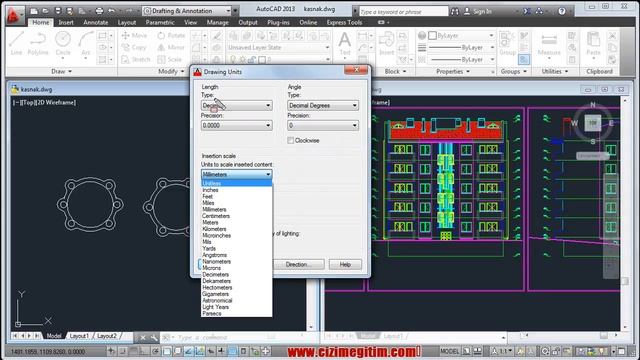Click the Help question mark icon
The image size is (640, 360).
(562, 11)
